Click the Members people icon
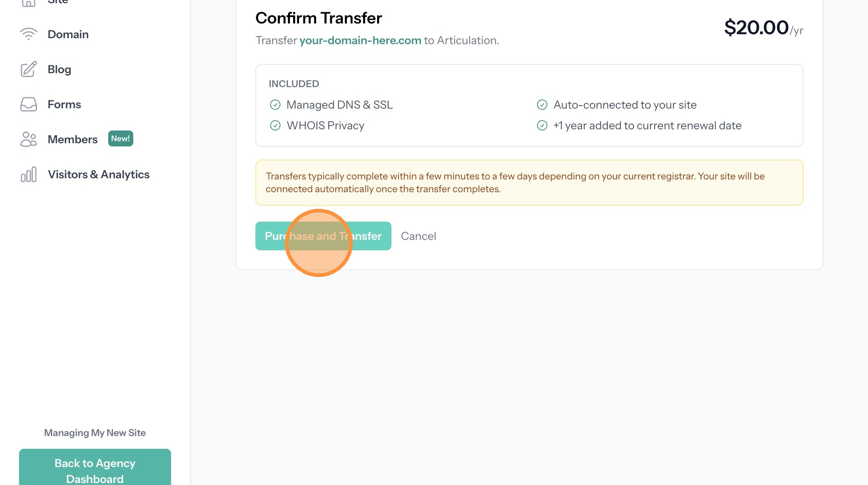 [28, 139]
